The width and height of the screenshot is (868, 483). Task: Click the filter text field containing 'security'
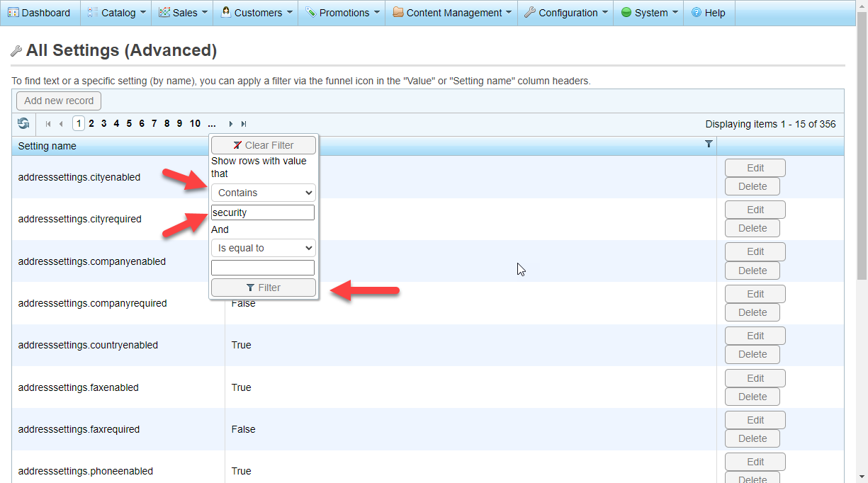tap(263, 212)
